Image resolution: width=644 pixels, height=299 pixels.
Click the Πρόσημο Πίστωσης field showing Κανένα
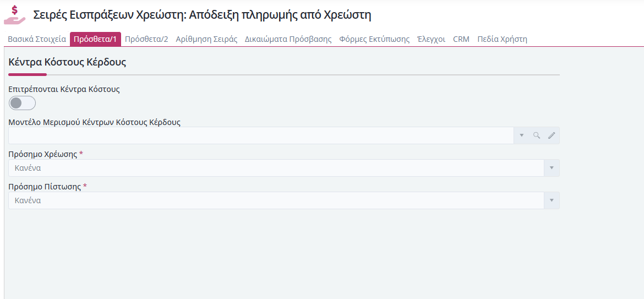tap(276, 200)
